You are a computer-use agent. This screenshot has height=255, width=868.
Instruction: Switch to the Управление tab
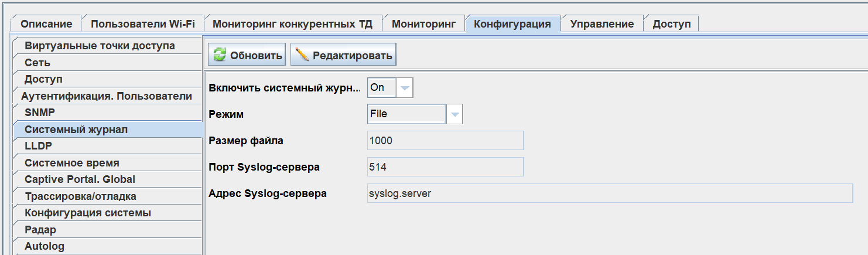point(602,24)
